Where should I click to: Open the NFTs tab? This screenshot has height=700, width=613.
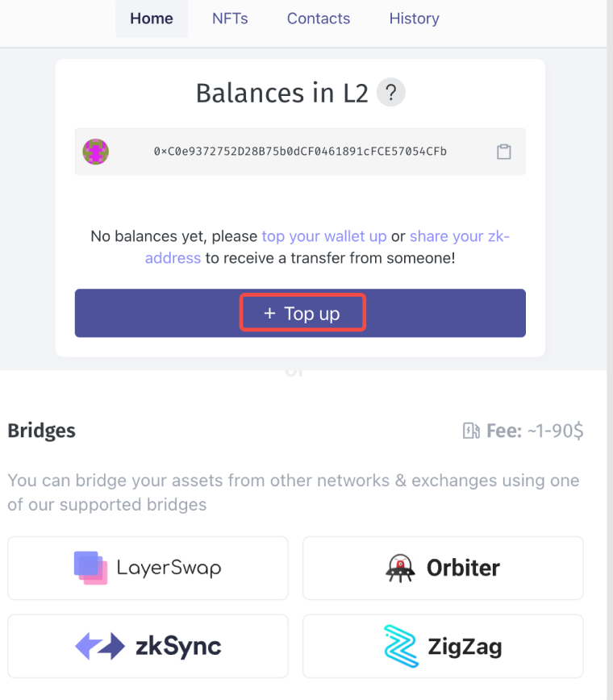[230, 19]
